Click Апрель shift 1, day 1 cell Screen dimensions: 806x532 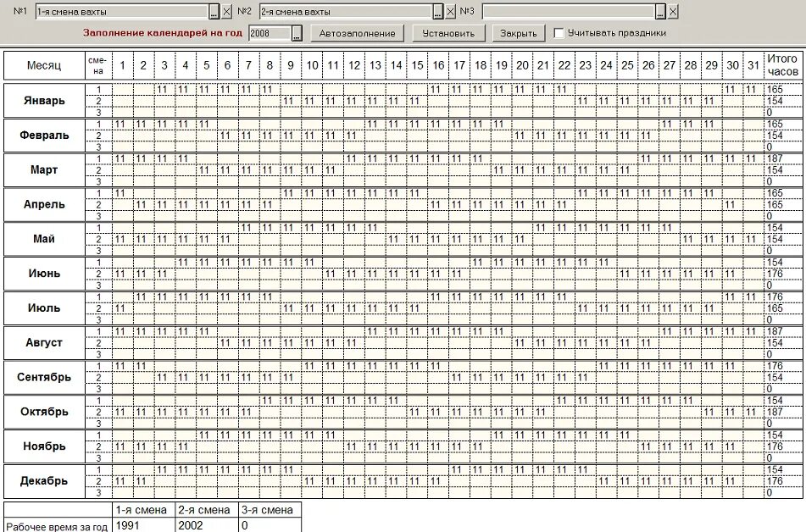coord(122,193)
